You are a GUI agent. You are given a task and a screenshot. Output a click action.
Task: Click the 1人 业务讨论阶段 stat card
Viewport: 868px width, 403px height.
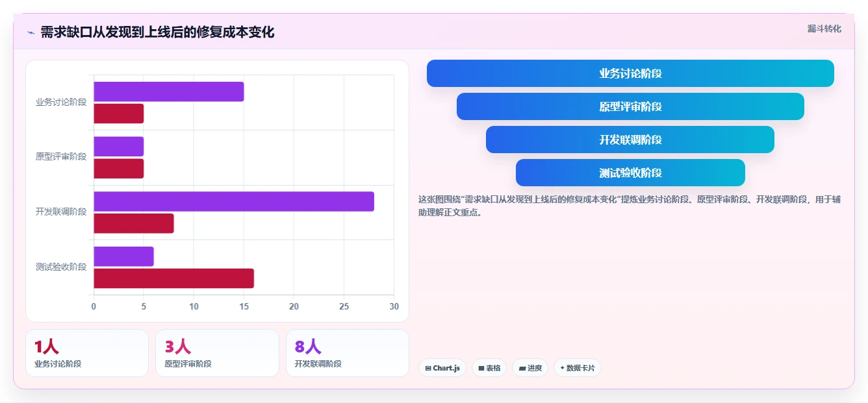[87, 353]
